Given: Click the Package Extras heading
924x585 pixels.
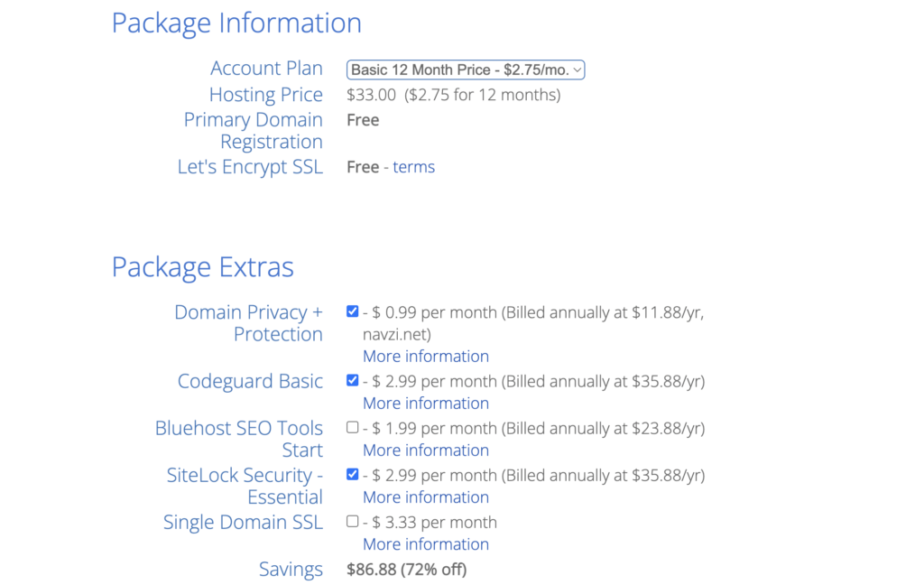Looking at the screenshot, I should tap(202, 267).
